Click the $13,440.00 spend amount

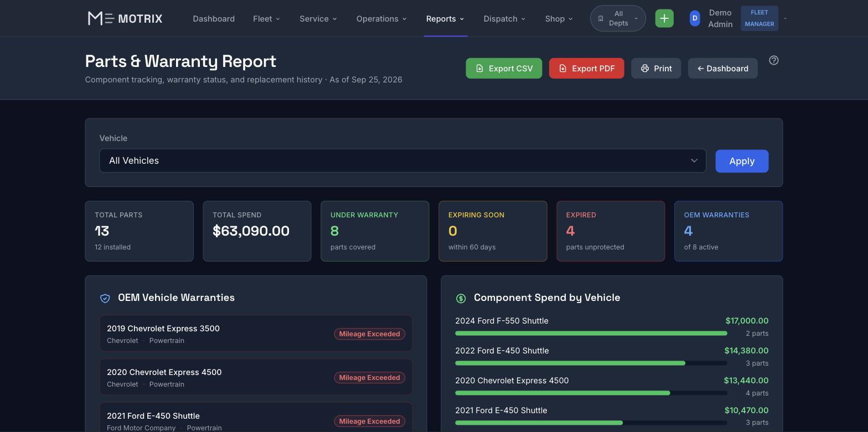tap(746, 381)
